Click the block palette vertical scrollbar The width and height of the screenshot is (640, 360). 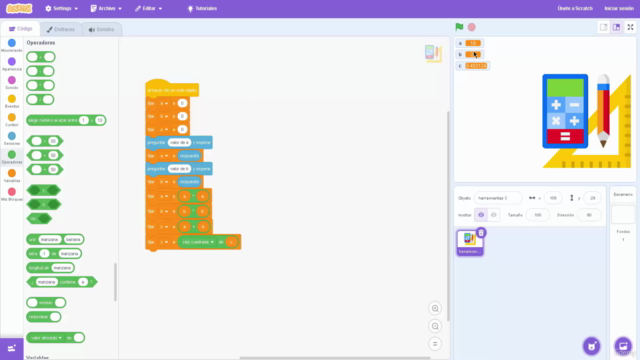click(x=116, y=282)
